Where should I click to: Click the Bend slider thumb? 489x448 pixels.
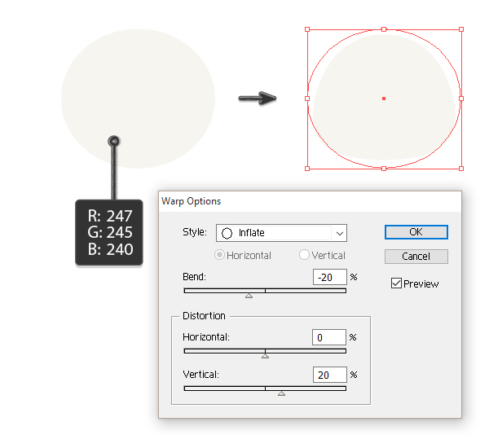pos(249,296)
